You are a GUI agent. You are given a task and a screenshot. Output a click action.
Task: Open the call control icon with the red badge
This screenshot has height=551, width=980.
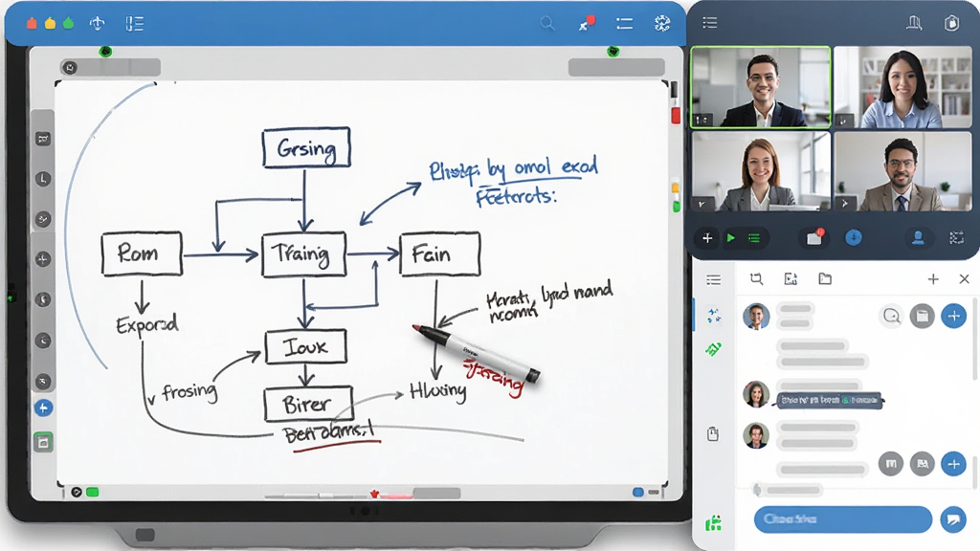pyautogui.click(x=814, y=237)
